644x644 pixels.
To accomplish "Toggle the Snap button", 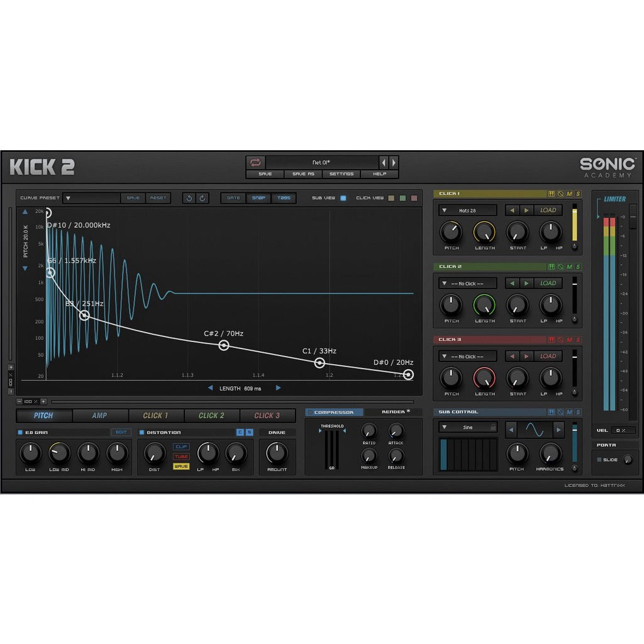I will (x=258, y=198).
